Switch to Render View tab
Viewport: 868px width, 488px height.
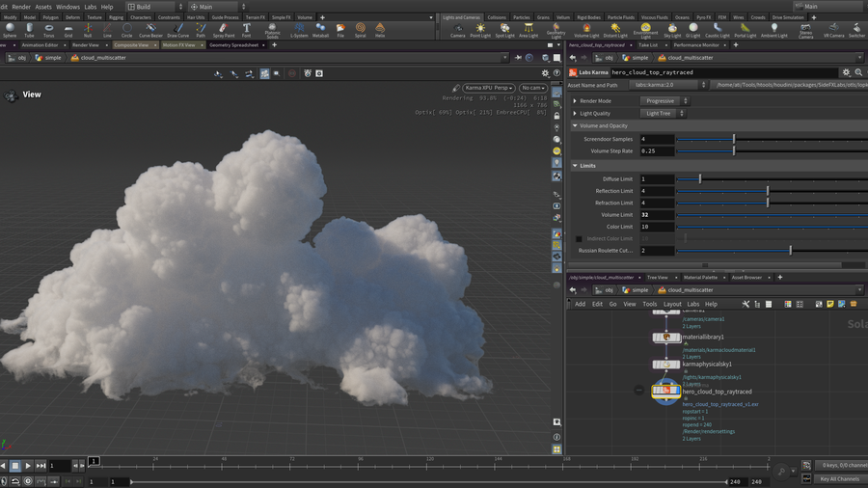85,44
